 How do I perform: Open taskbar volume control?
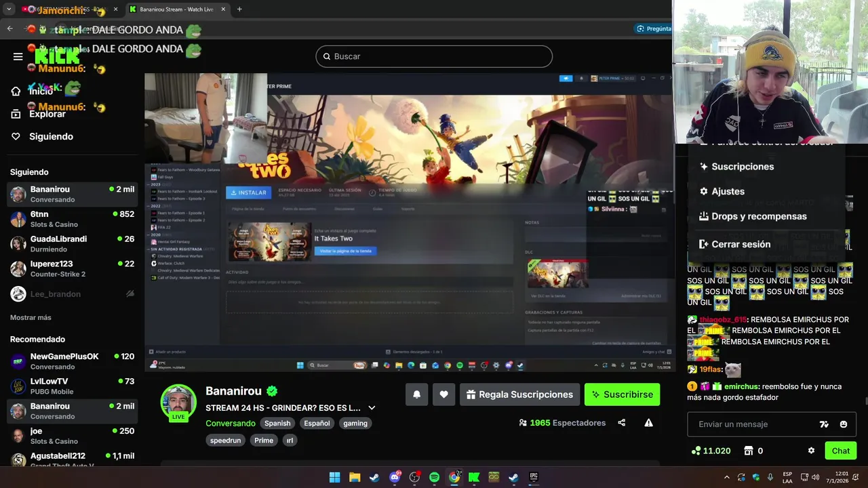[x=816, y=477]
